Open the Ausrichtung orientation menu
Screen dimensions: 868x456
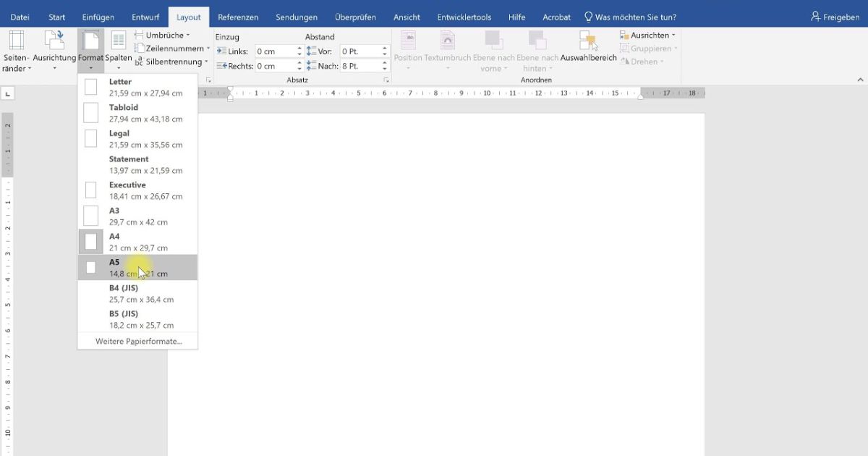click(x=54, y=52)
